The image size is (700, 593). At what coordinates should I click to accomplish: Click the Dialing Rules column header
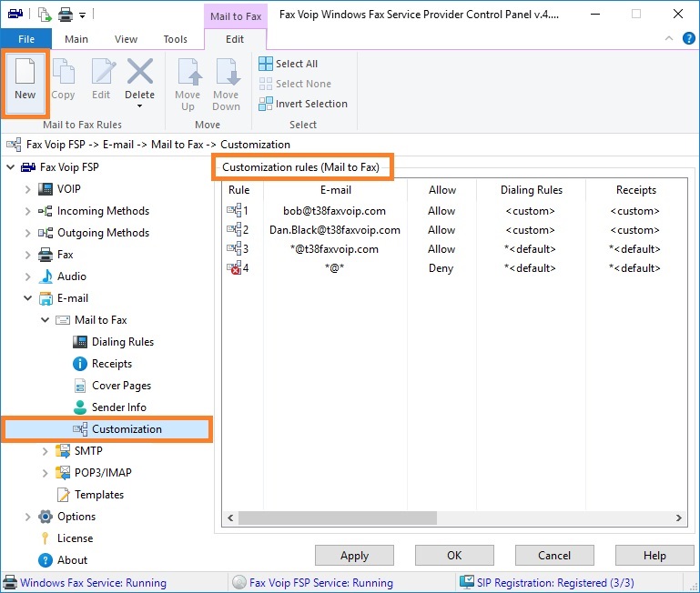[x=532, y=190]
